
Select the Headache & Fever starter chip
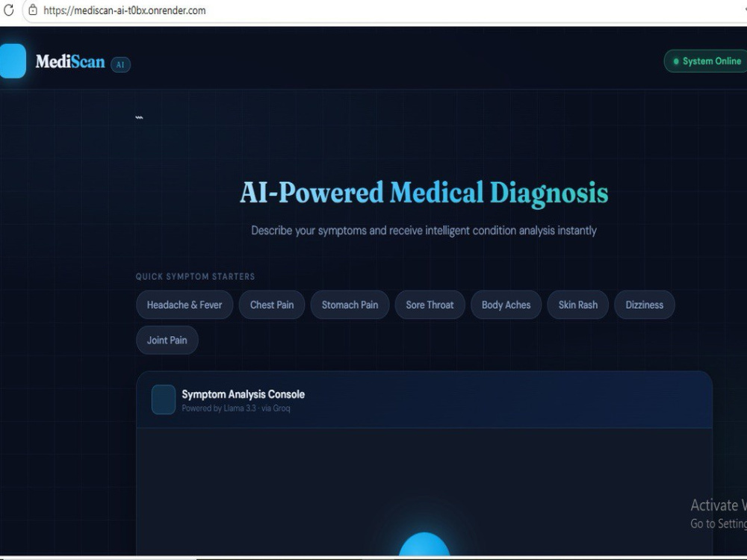[185, 305]
